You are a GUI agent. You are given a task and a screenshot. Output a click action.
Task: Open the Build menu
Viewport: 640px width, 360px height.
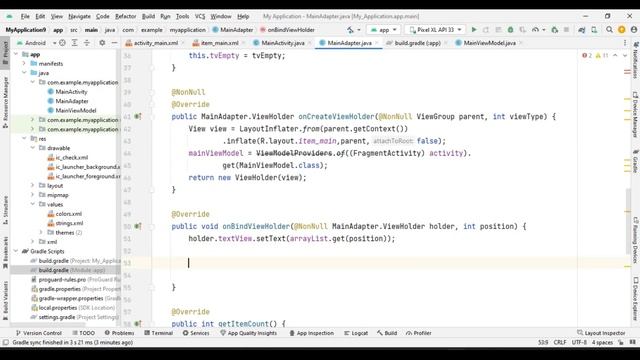[x=148, y=16]
